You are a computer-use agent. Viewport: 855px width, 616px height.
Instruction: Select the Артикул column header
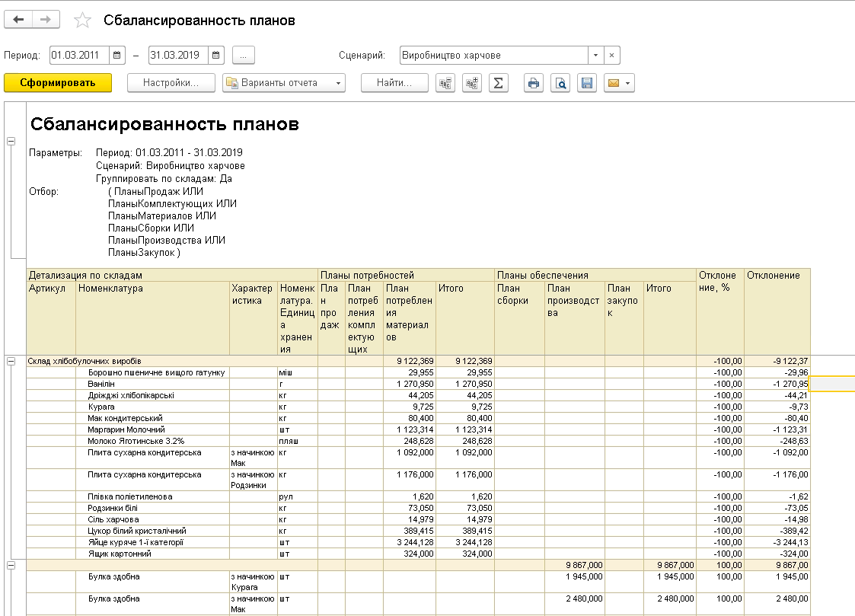coord(51,318)
